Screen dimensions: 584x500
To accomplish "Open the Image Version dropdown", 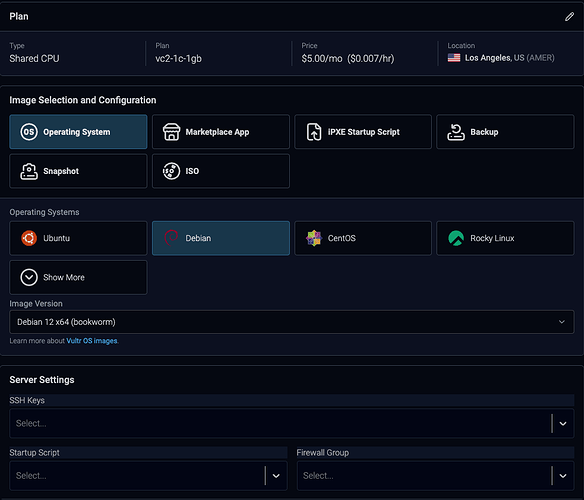I will [292, 322].
